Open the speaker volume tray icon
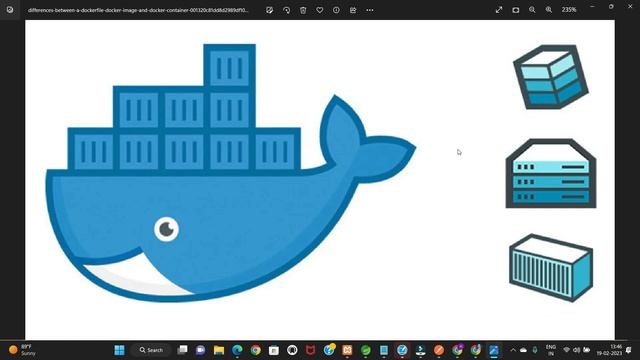 (x=577, y=350)
